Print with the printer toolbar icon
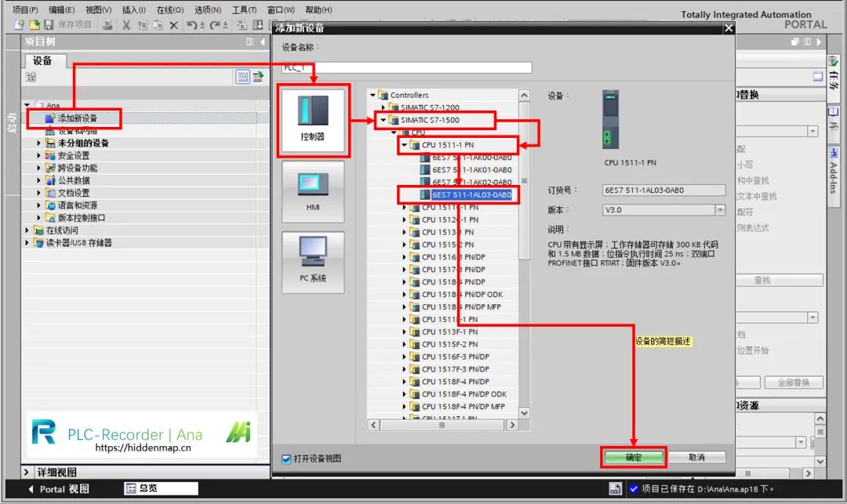 [107, 25]
